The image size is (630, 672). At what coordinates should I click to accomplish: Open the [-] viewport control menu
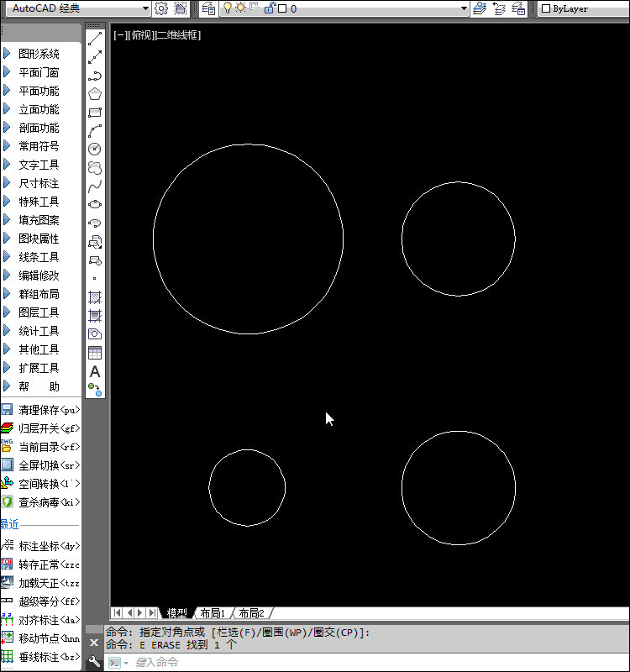(120, 35)
